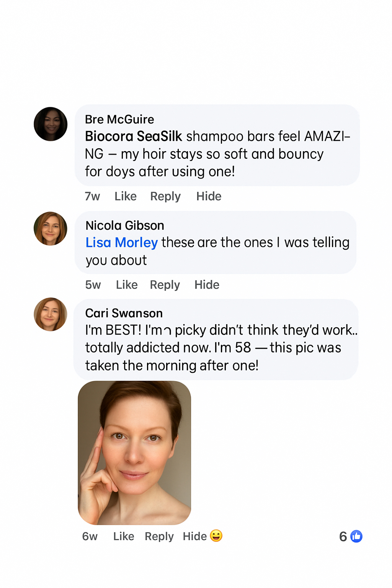Screen dimensions: 392x588
Task: Like Bre McGuire's comment
Action: point(126,196)
